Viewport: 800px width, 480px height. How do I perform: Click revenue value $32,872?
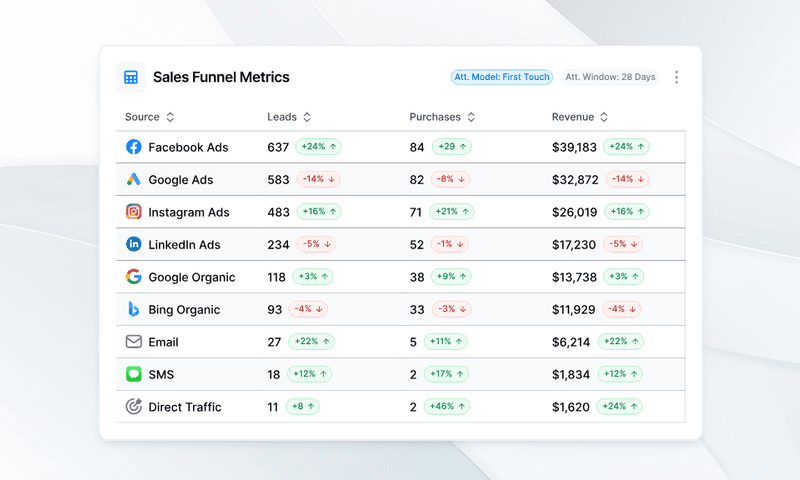575,180
